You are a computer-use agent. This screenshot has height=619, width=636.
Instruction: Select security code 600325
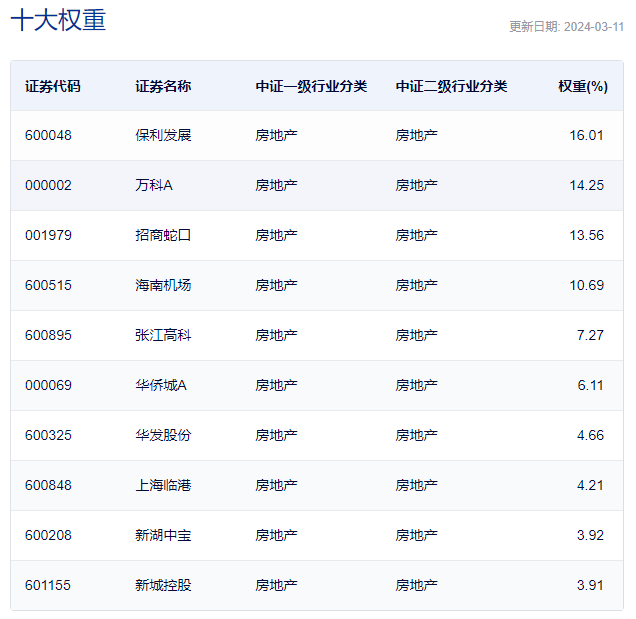48,435
